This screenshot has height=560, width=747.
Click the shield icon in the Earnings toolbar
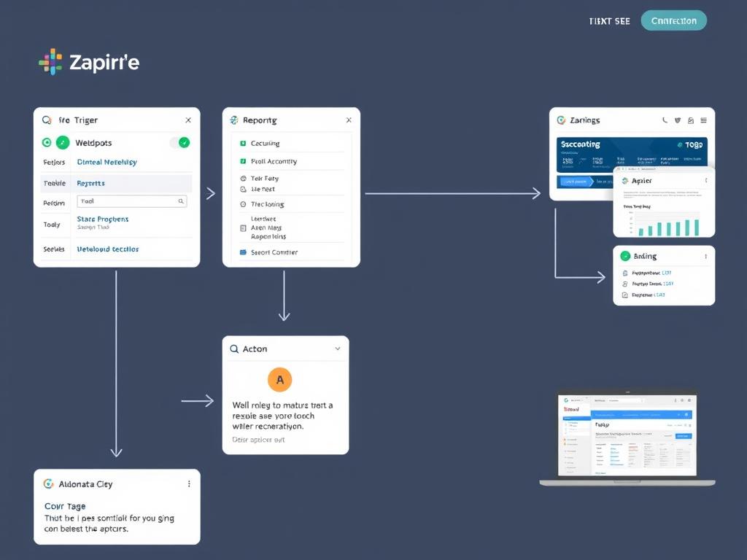click(x=678, y=120)
